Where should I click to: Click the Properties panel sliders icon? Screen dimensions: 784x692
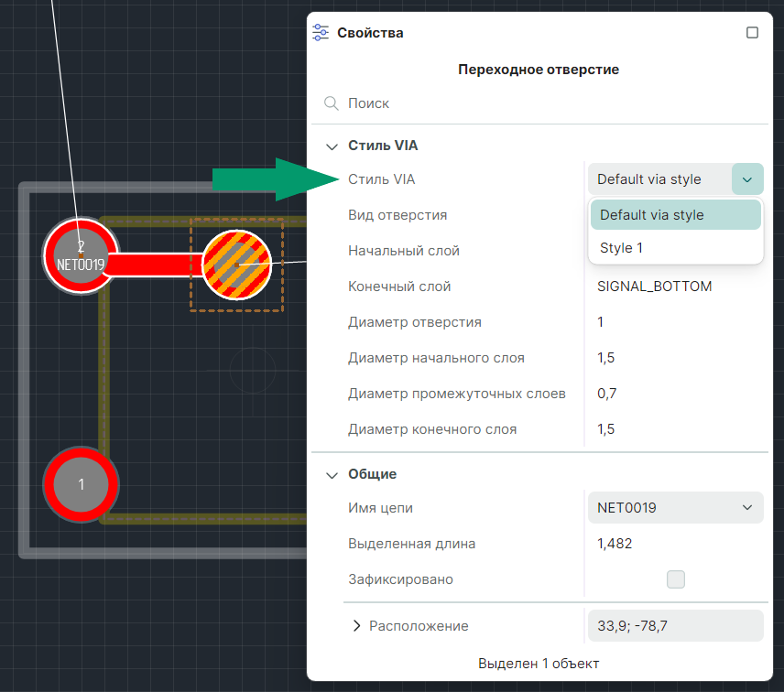click(x=321, y=32)
